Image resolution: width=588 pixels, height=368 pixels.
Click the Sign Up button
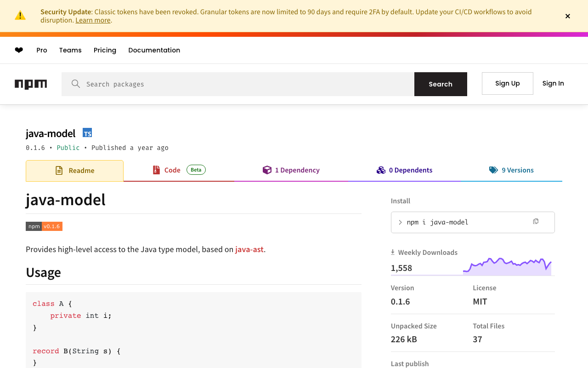507,83
